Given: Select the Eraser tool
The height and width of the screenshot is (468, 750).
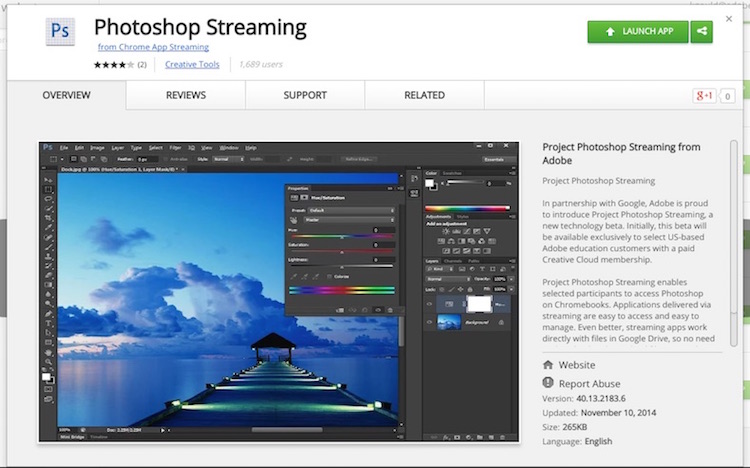Looking at the screenshot, I should coord(48,276).
